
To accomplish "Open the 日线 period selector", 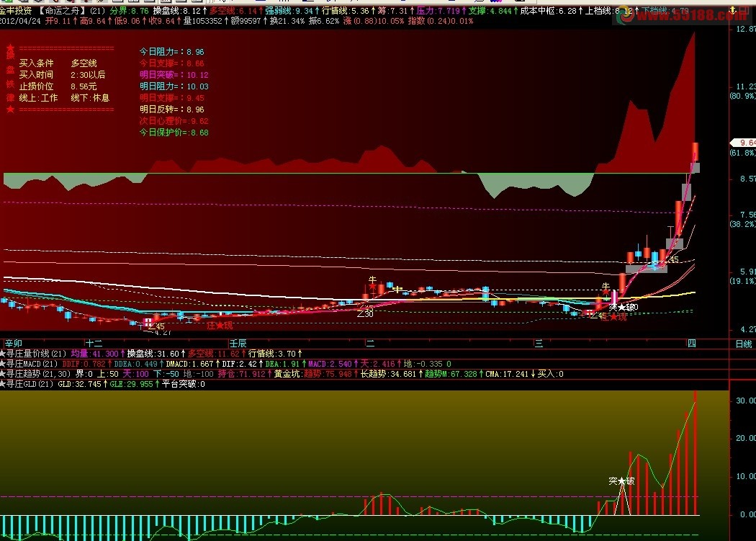I will [x=744, y=344].
